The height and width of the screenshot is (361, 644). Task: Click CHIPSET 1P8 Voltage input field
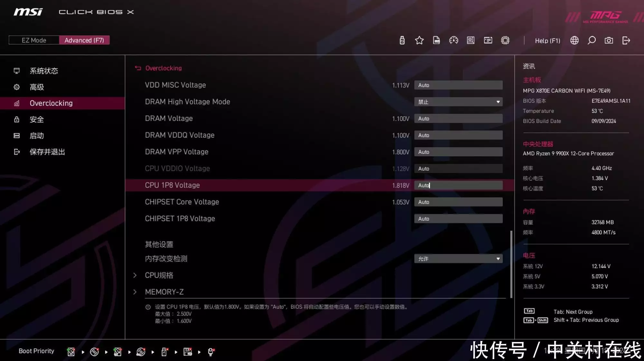click(458, 219)
